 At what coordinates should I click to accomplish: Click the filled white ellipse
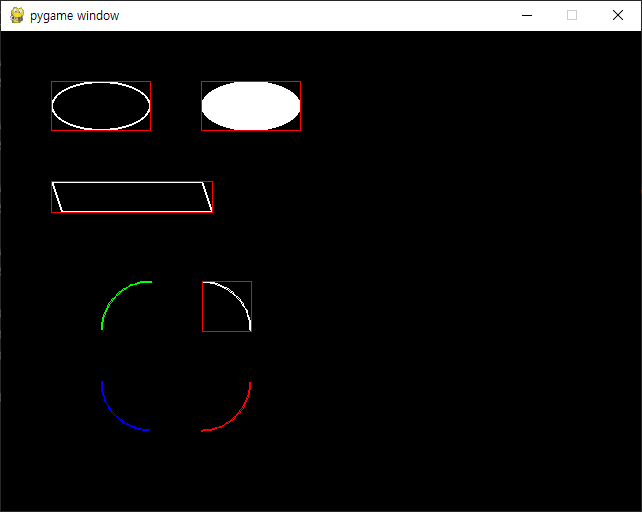click(x=251, y=106)
